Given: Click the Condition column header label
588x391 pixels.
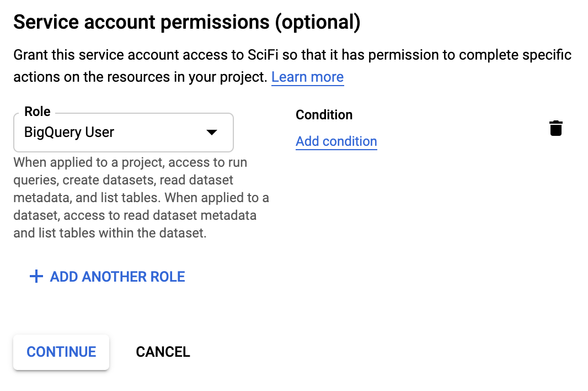Looking at the screenshot, I should (324, 115).
